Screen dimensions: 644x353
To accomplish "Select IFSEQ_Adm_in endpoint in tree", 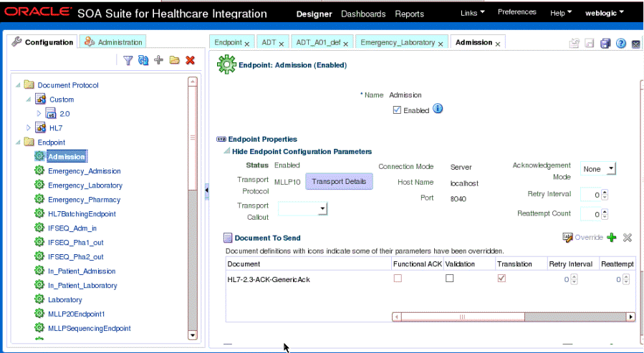I will coord(72,228).
